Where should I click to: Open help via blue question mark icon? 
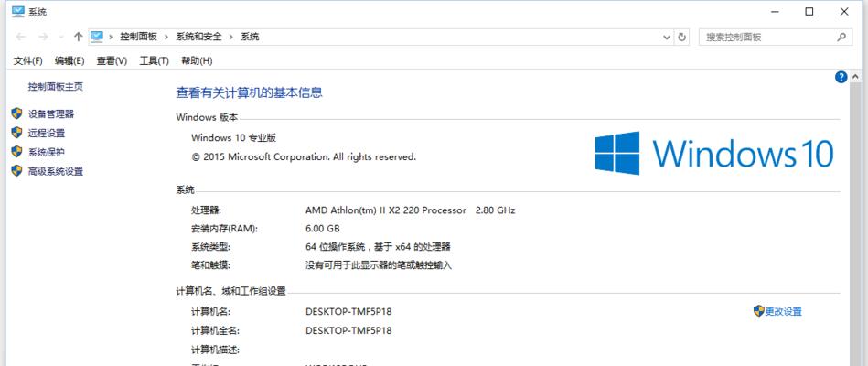pyautogui.click(x=841, y=77)
